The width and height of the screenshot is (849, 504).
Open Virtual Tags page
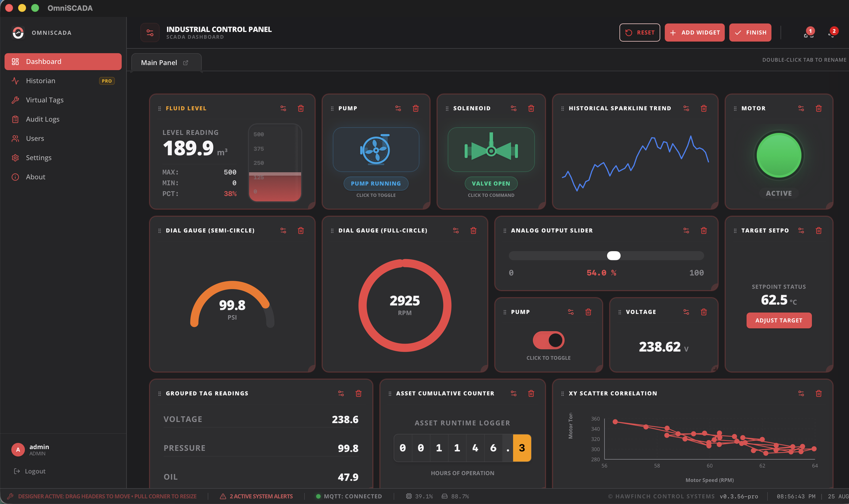tap(63, 100)
